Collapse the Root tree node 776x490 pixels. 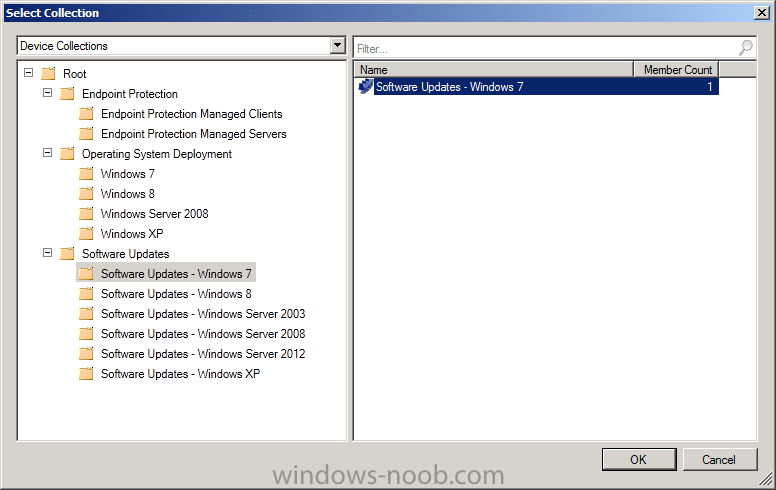(x=29, y=73)
